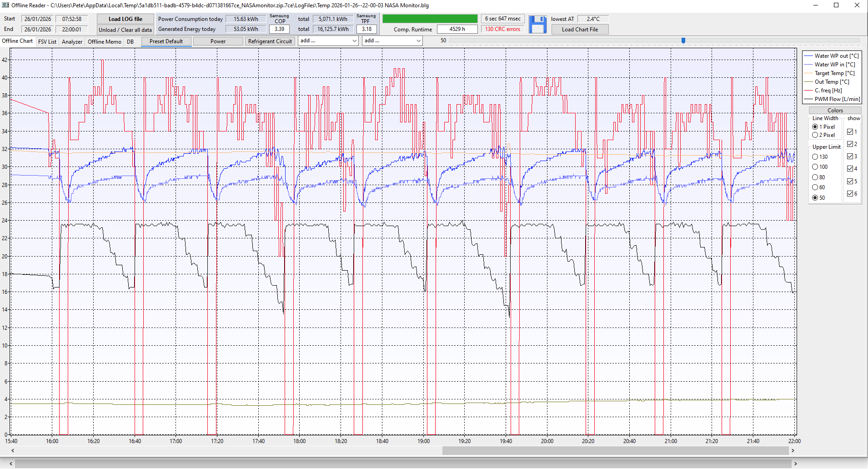Click the Load Chart File button

pyautogui.click(x=580, y=30)
